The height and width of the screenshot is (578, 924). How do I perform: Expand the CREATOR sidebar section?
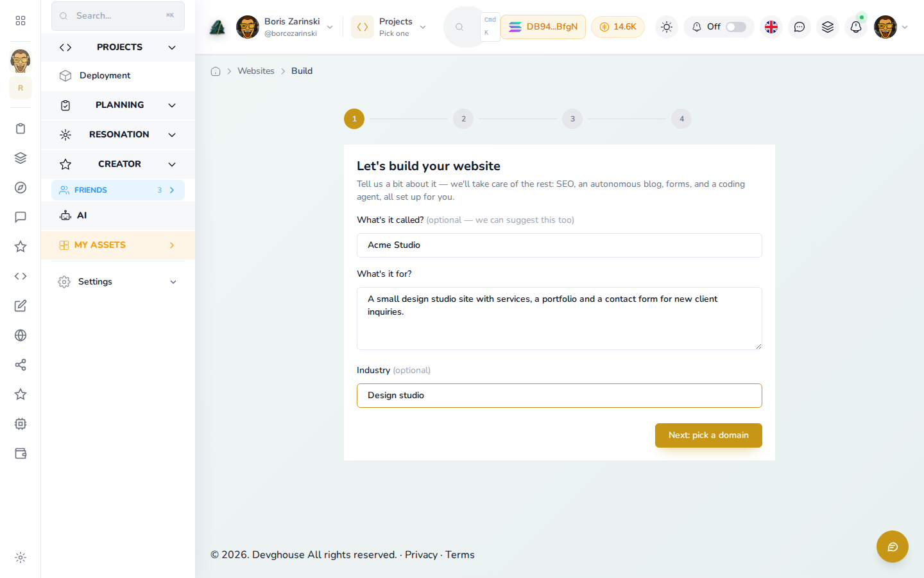118,164
